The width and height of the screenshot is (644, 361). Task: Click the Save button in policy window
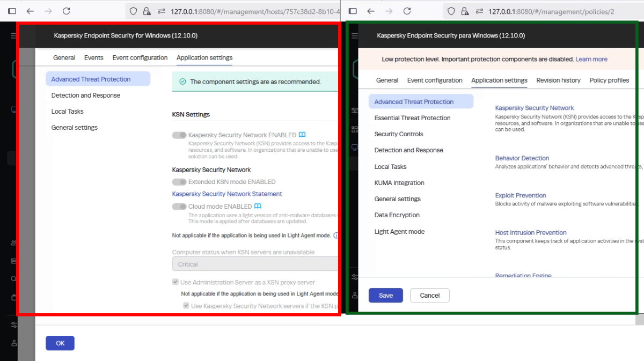386,296
